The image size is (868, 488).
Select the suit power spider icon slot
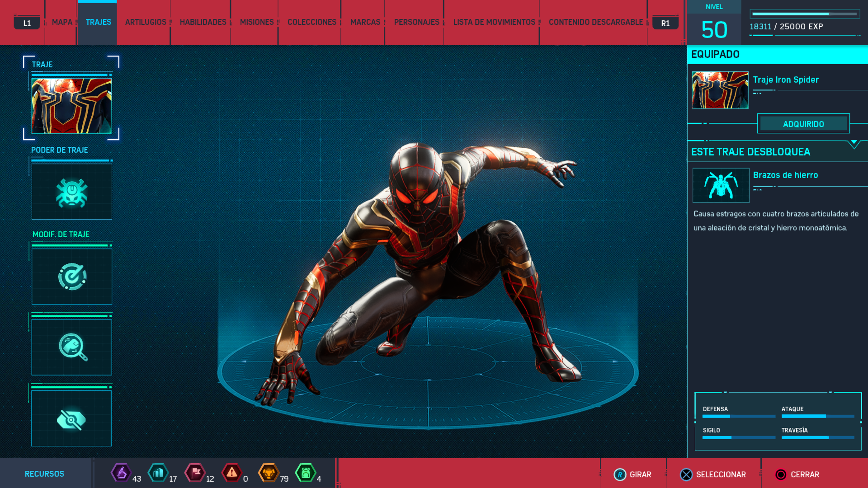pyautogui.click(x=72, y=192)
